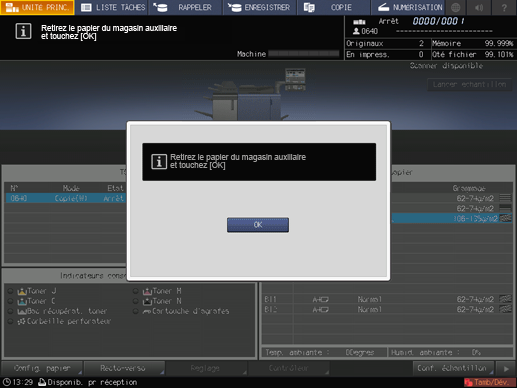The width and height of the screenshot is (517, 388).
Task: Click the user 0640 icon
Action: (356, 31)
